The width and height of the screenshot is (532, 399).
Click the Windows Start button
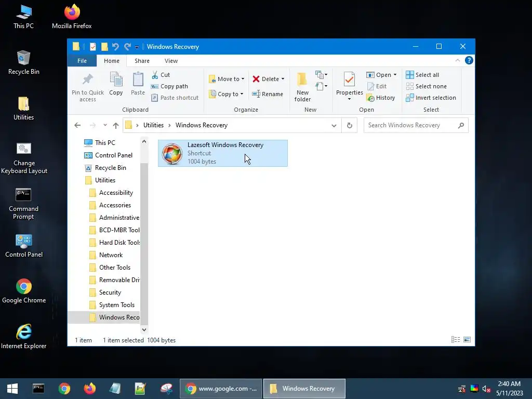12,389
